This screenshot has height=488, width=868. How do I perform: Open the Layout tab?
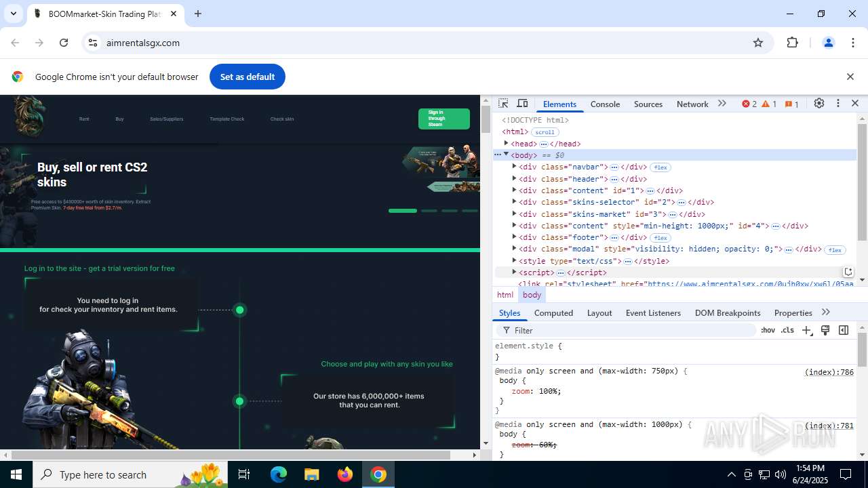599,312
